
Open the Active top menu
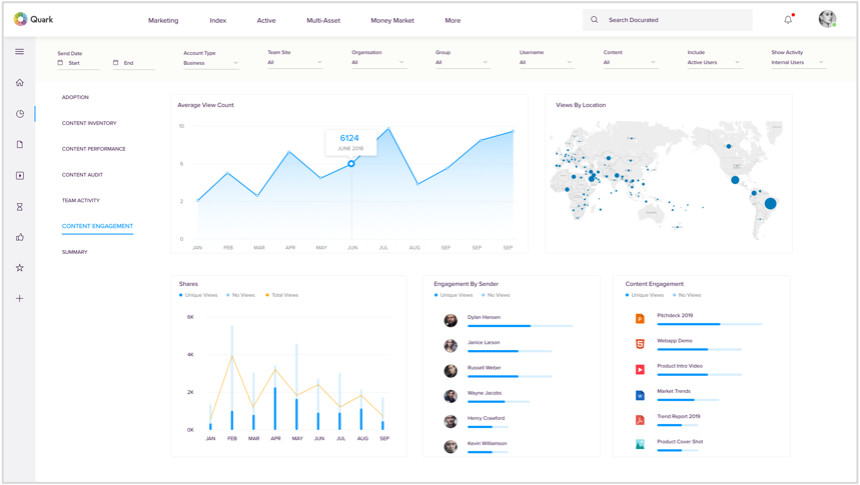click(x=266, y=20)
